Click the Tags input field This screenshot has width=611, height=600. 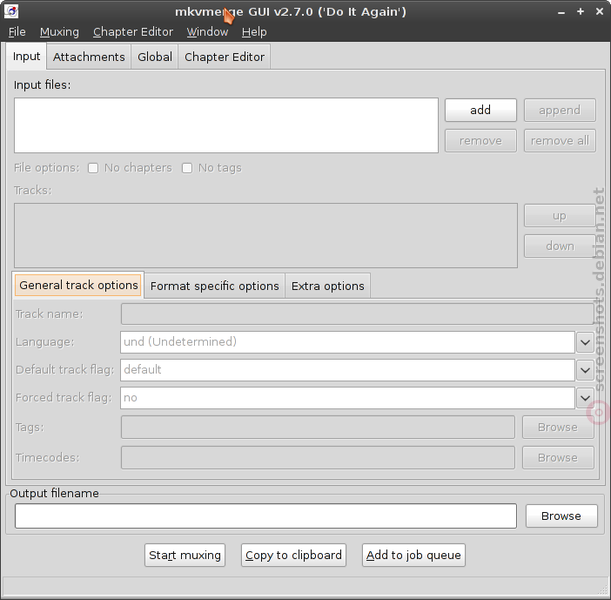318,427
